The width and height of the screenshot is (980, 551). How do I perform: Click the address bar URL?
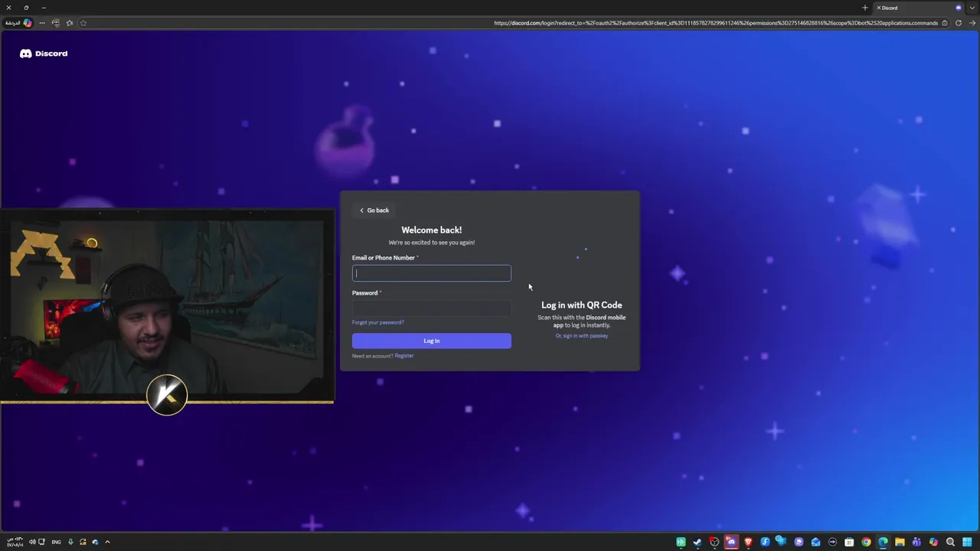point(716,23)
